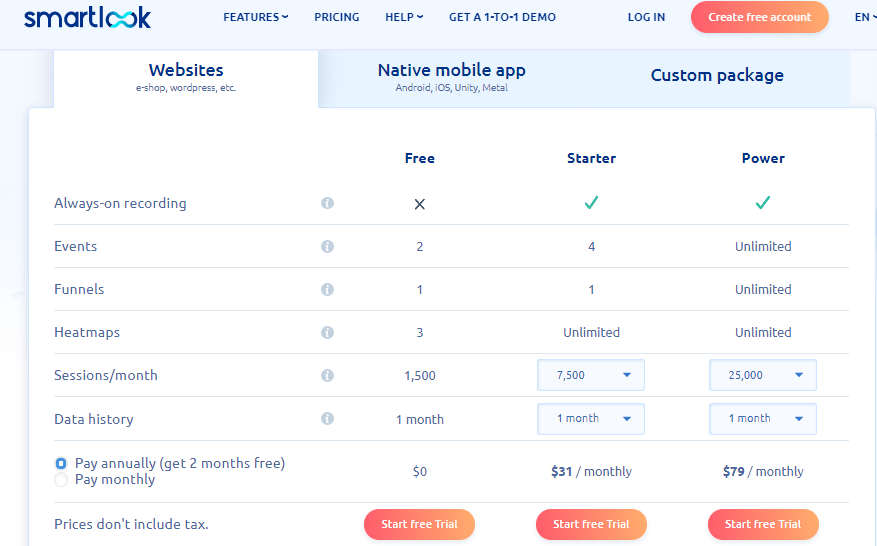
Task: Open Starter sessions dropdown showing 7,500
Action: coord(591,375)
